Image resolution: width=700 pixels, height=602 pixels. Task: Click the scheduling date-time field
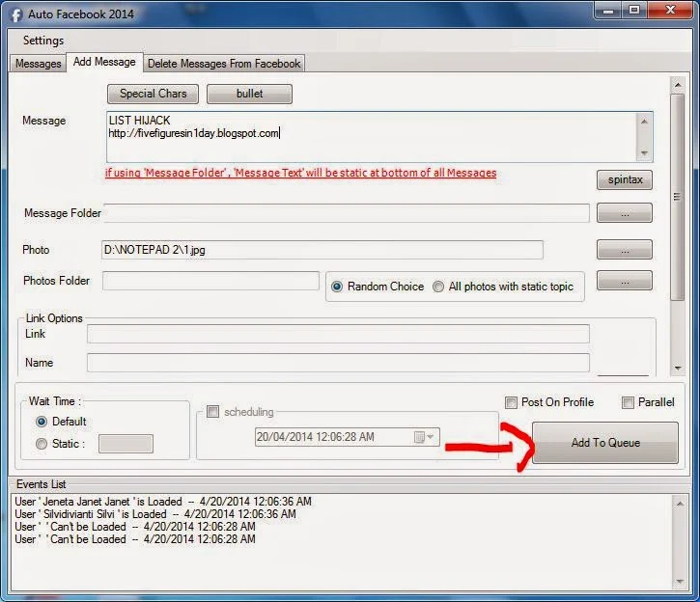pos(348,437)
